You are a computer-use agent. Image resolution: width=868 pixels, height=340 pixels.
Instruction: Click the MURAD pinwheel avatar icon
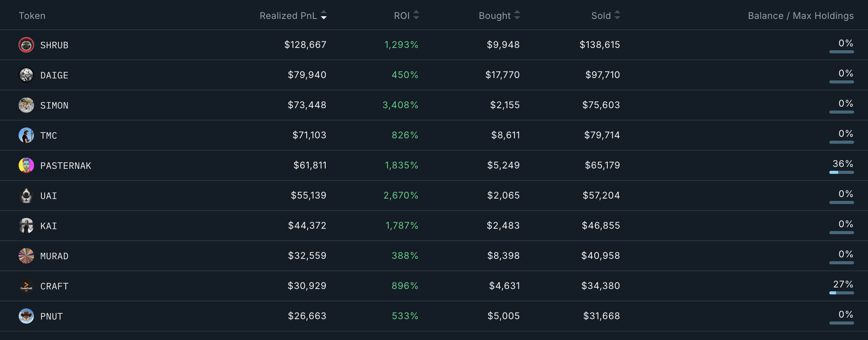(x=26, y=256)
